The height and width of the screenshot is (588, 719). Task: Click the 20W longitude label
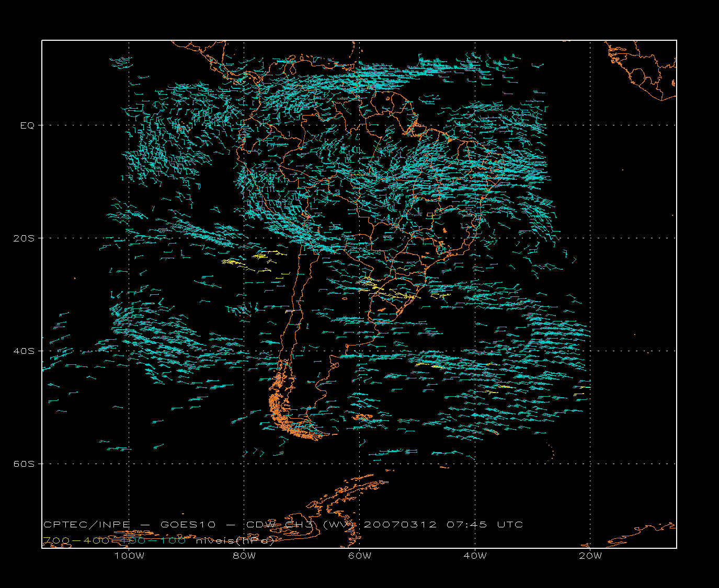point(590,556)
